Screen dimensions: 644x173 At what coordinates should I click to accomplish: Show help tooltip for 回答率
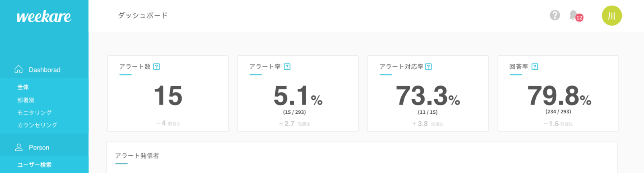(535, 67)
